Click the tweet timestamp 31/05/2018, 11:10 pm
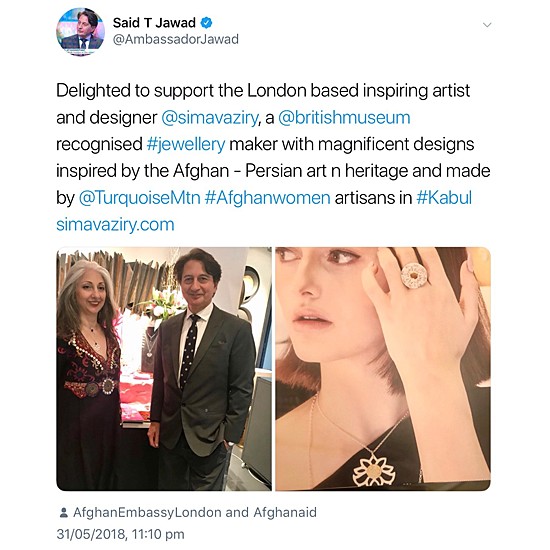Screen dimensions: 550x550 (x=120, y=534)
